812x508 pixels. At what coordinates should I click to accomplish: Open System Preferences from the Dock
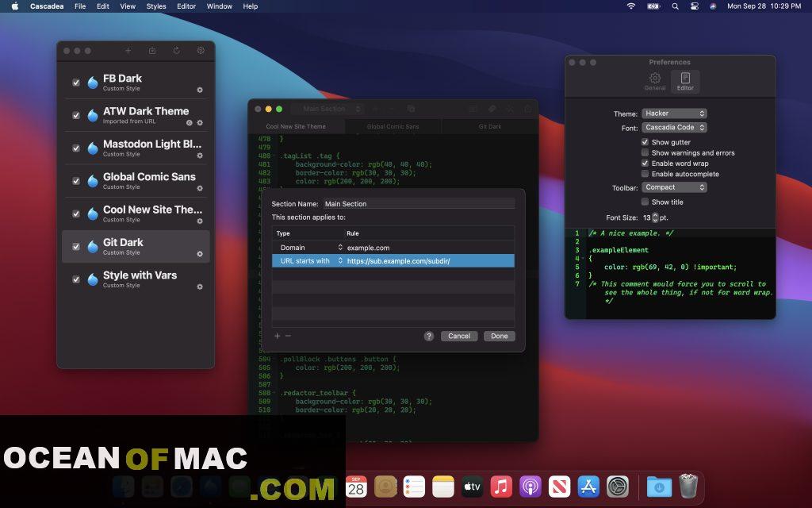tap(618, 487)
